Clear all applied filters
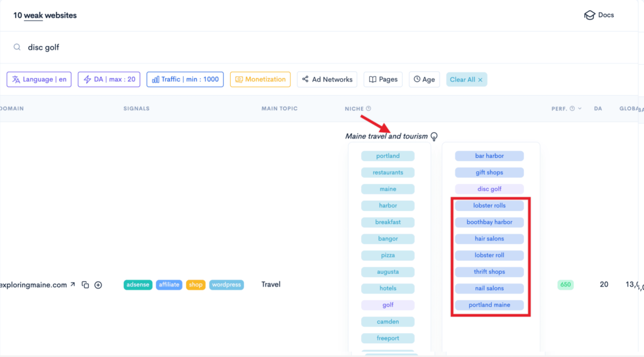Screen dimensions: 644x357 (467, 79)
